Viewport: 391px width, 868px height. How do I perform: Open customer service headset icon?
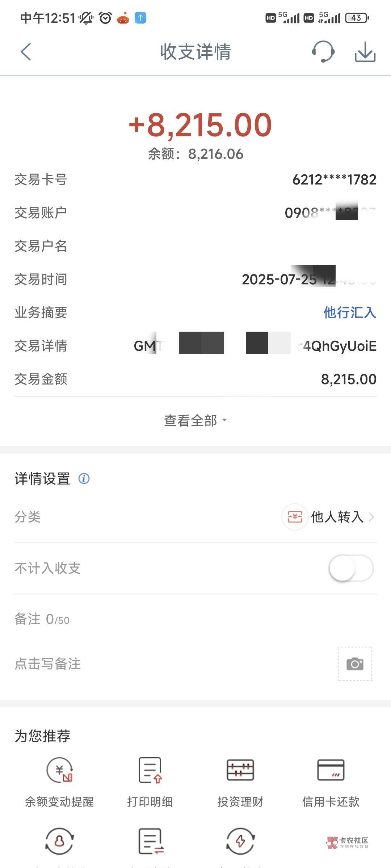point(323,52)
